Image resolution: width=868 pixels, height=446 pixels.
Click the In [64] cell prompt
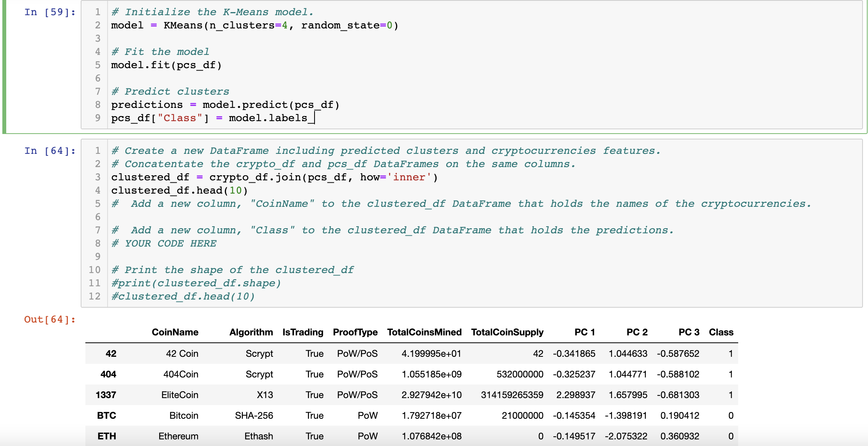click(50, 151)
